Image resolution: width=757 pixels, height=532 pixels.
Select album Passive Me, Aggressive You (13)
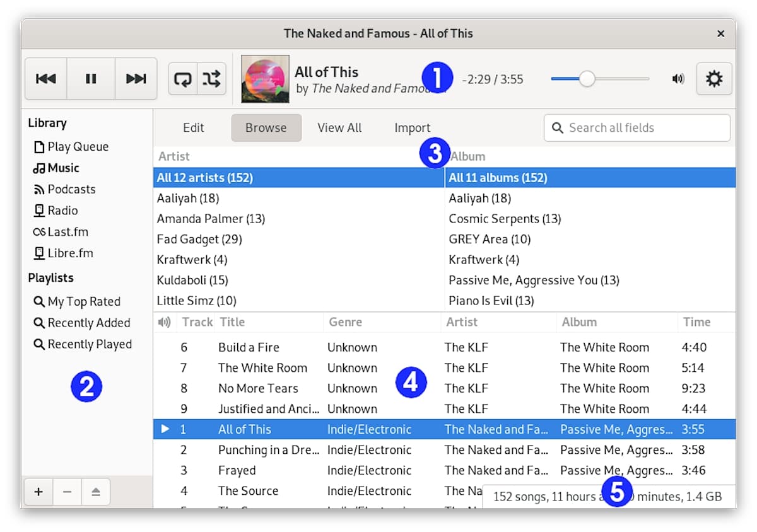[x=590, y=280]
